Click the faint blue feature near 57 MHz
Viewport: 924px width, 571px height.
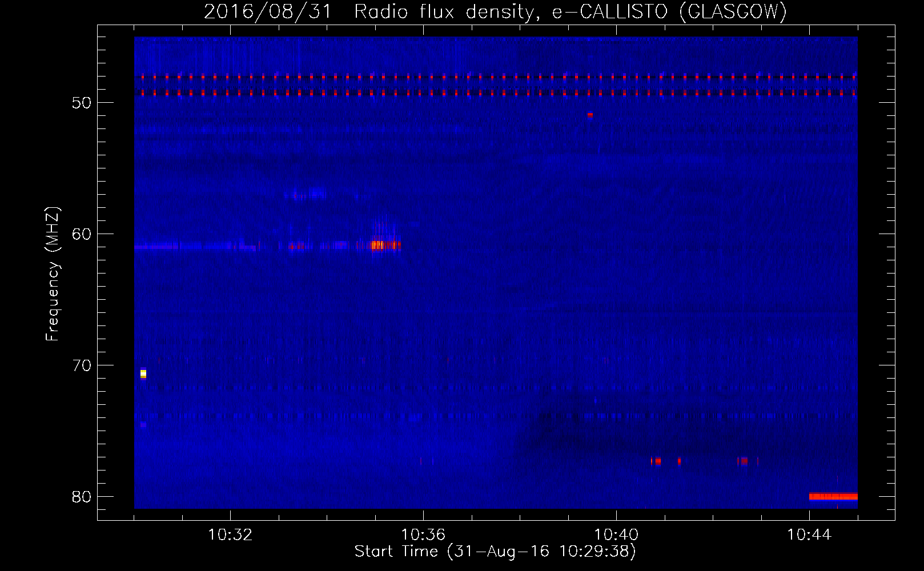pyautogui.click(x=306, y=194)
